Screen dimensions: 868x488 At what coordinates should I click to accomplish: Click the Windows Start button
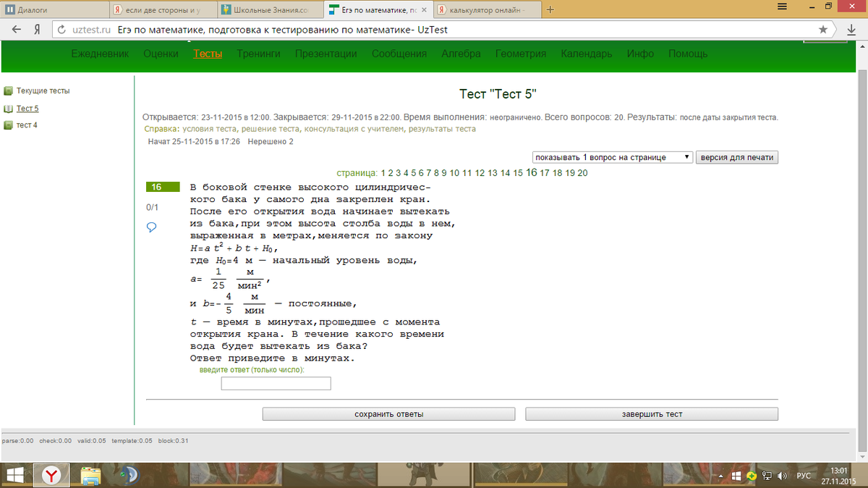tap(16, 476)
